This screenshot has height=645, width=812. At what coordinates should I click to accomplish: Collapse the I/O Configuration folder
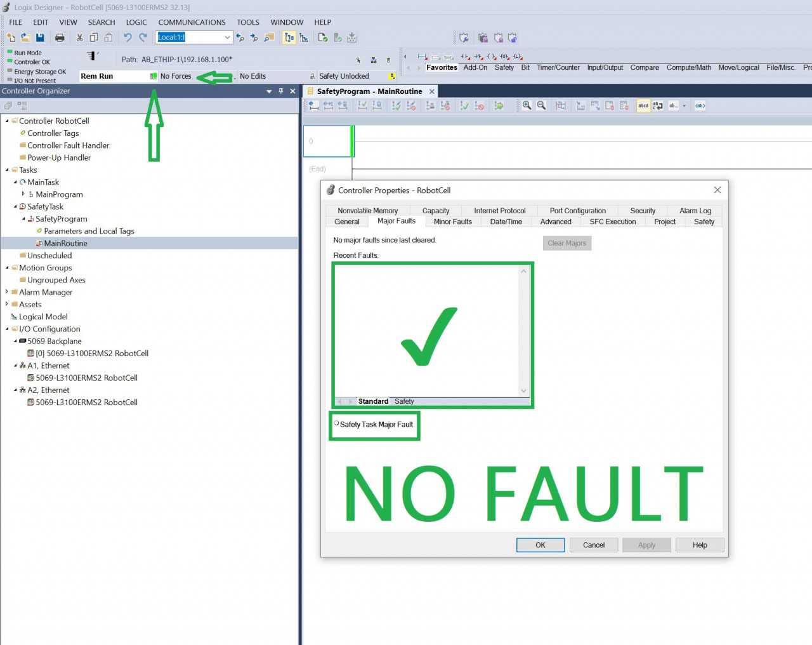coord(8,329)
